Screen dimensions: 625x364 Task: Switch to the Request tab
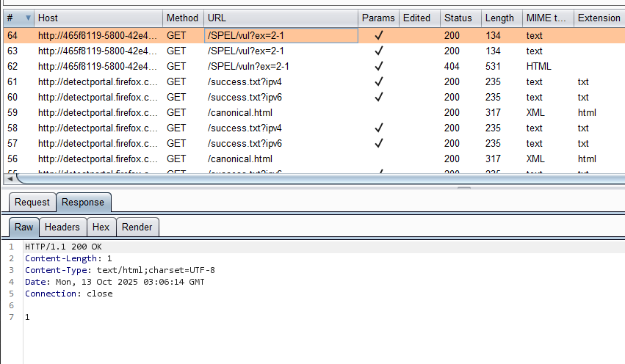coord(32,203)
